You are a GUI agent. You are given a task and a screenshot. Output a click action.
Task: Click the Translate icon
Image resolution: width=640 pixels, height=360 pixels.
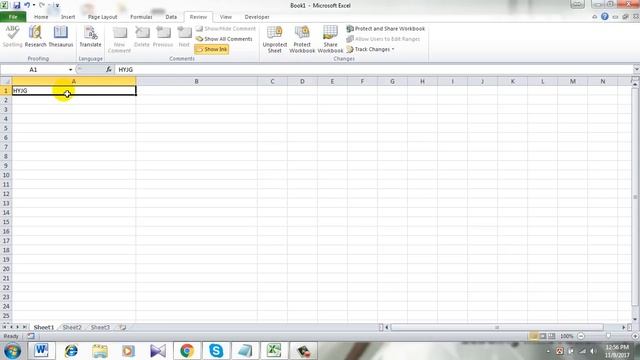pos(90,36)
